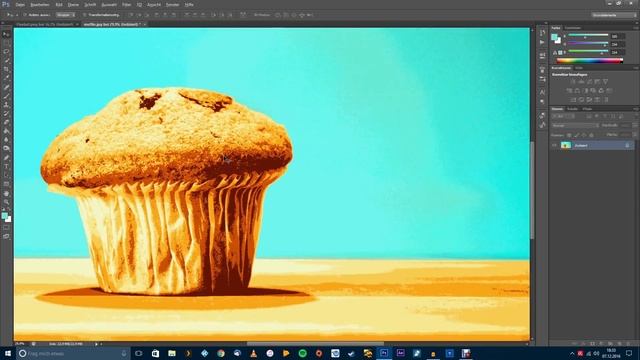Toggle Quick Mask mode in the toolbar
This screenshot has width=640, height=360.
click(x=7, y=228)
